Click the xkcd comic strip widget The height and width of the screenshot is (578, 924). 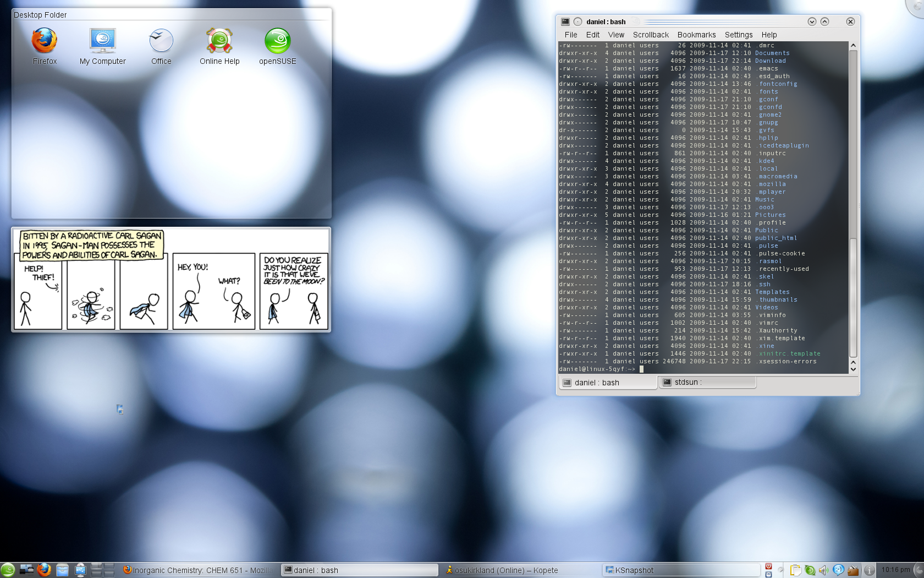point(171,280)
